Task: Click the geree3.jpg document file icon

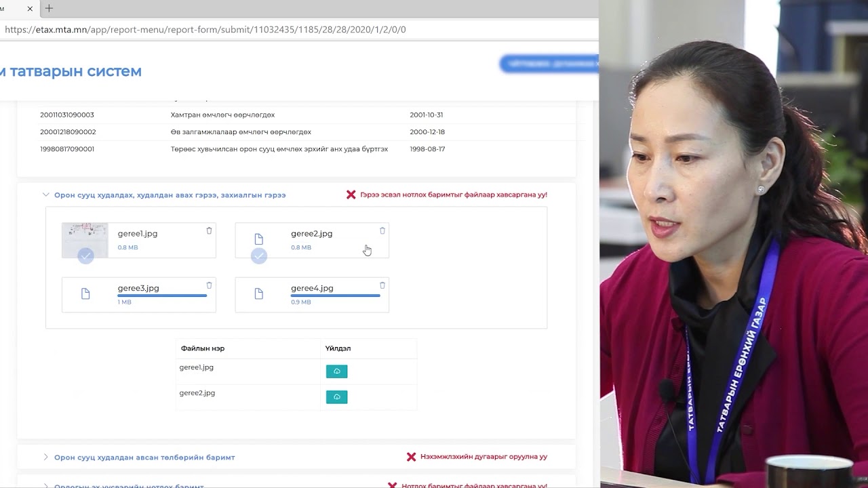Action: (x=85, y=294)
